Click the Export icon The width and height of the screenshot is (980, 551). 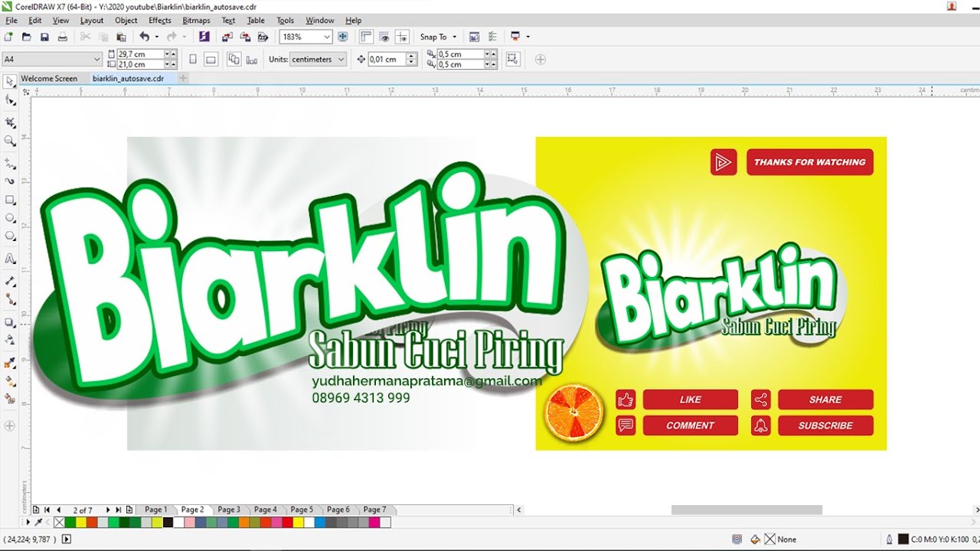pyautogui.click(x=245, y=37)
